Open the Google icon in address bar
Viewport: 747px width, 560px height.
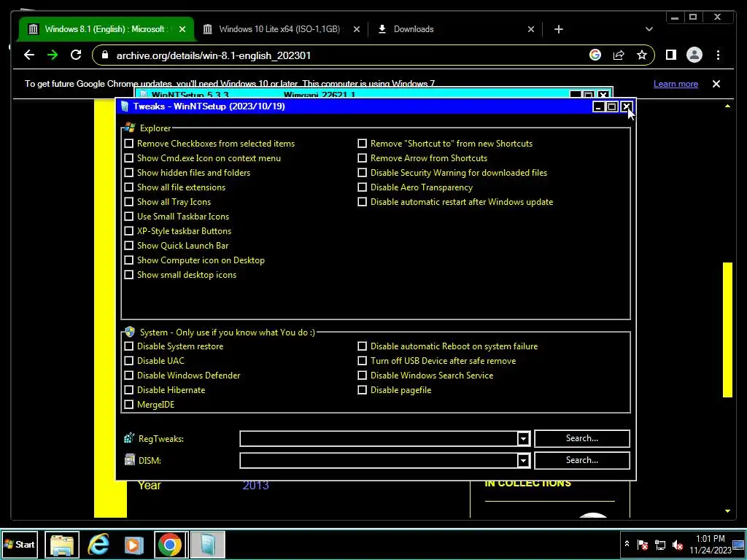tap(595, 55)
